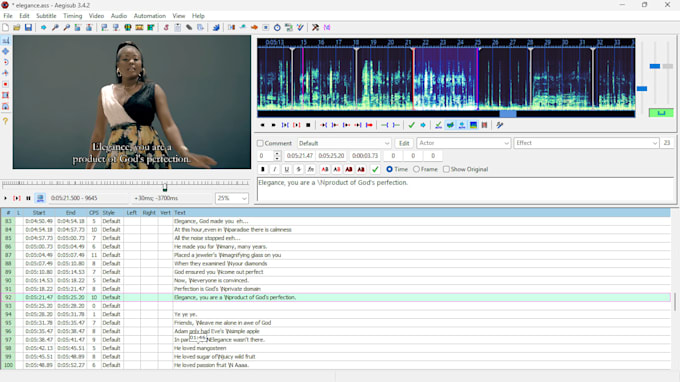Click the Jump video to time arrow icon

tap(43, 27)
